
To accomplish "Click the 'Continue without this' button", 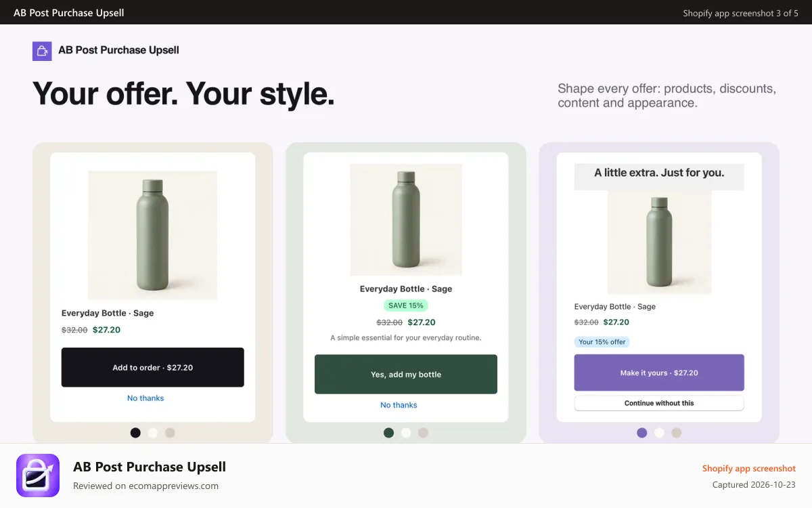I will pyautogui.click(x=659, y=403).
